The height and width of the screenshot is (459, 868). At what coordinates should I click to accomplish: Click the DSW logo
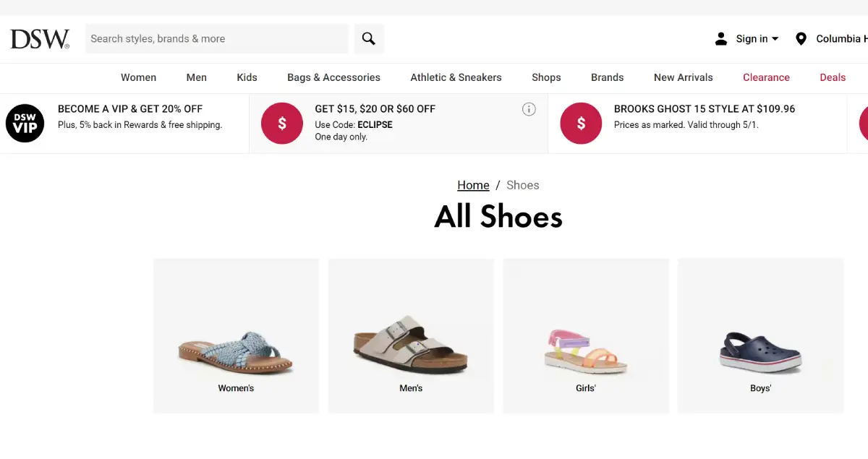click(39, 38)
